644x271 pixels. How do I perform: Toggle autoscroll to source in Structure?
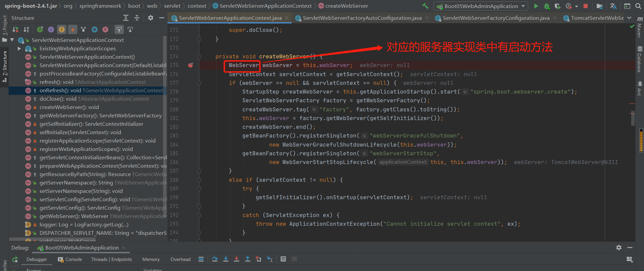119,30
